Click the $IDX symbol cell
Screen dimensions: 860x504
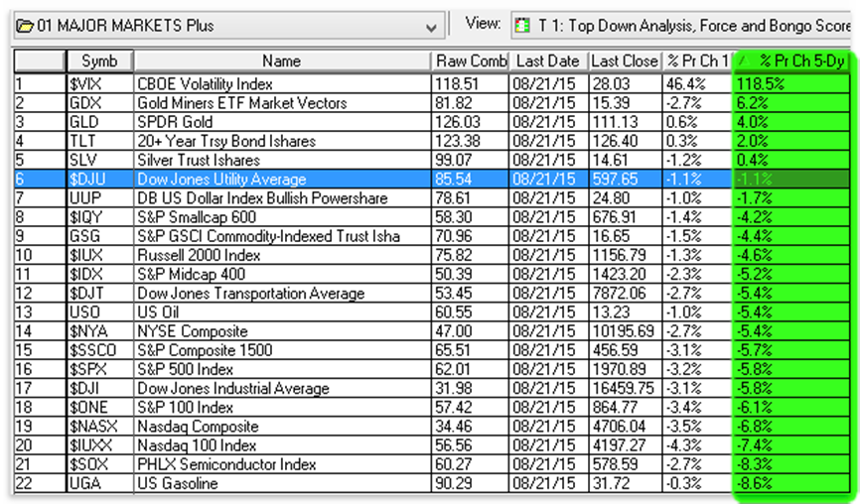click(x=100, y=274)
